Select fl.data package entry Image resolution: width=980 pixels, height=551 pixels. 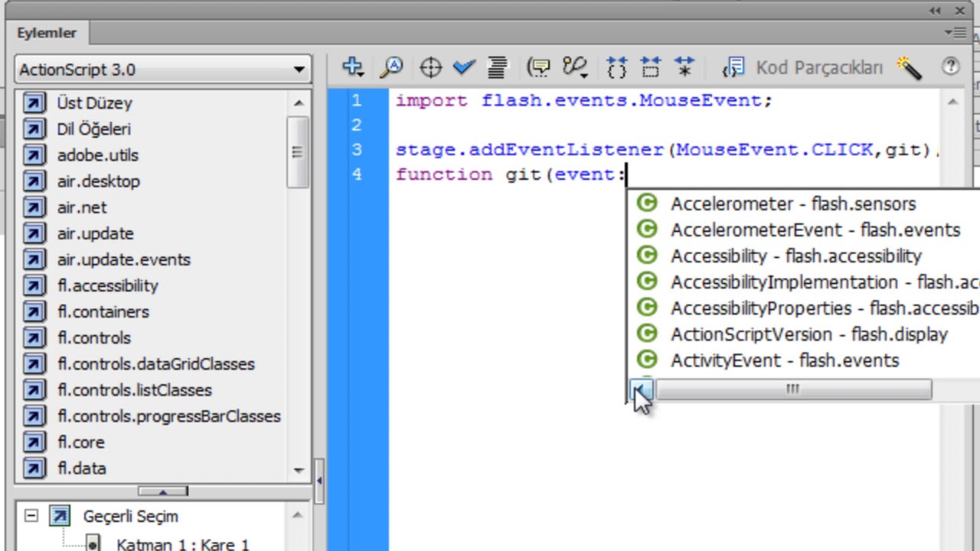point(82,468)
